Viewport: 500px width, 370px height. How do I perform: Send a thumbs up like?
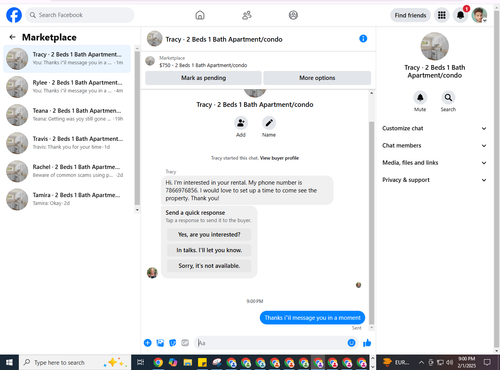[x=367, y=343]
